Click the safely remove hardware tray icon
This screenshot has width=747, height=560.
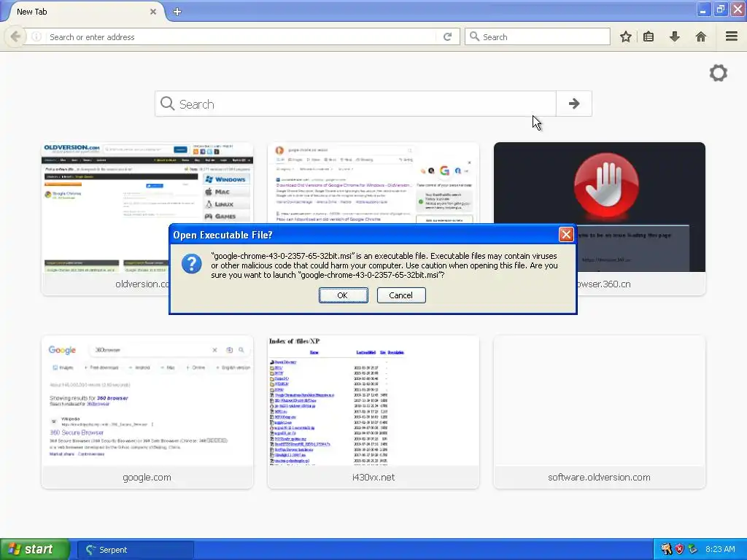point(693,549)
